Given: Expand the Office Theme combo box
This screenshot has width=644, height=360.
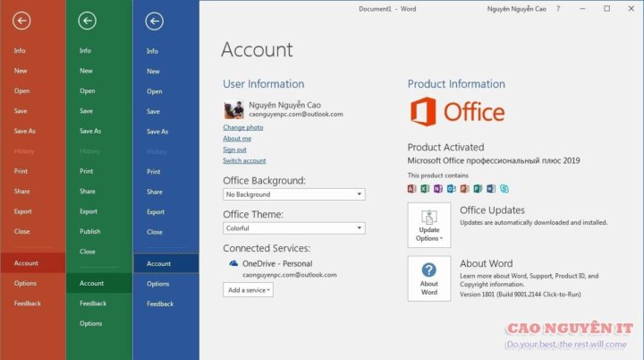Looking at the screenshot, I should pos(293,228).
